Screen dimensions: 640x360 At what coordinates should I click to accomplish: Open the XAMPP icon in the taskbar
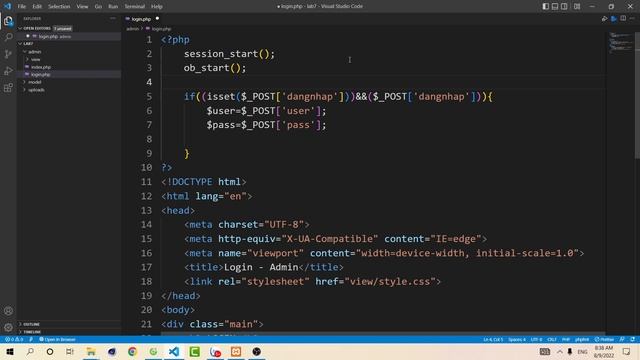(236, 351)
